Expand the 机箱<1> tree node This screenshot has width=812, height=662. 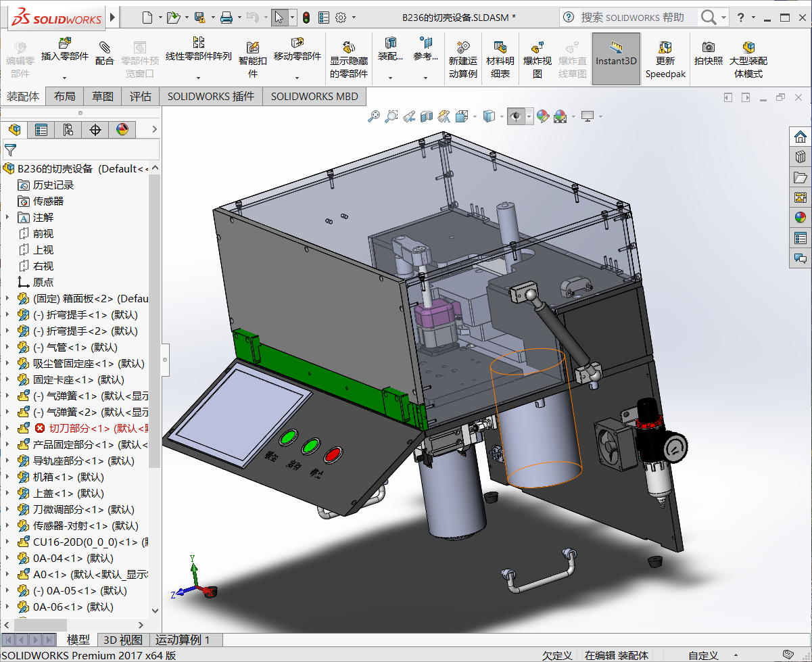(x=7, y=477)
